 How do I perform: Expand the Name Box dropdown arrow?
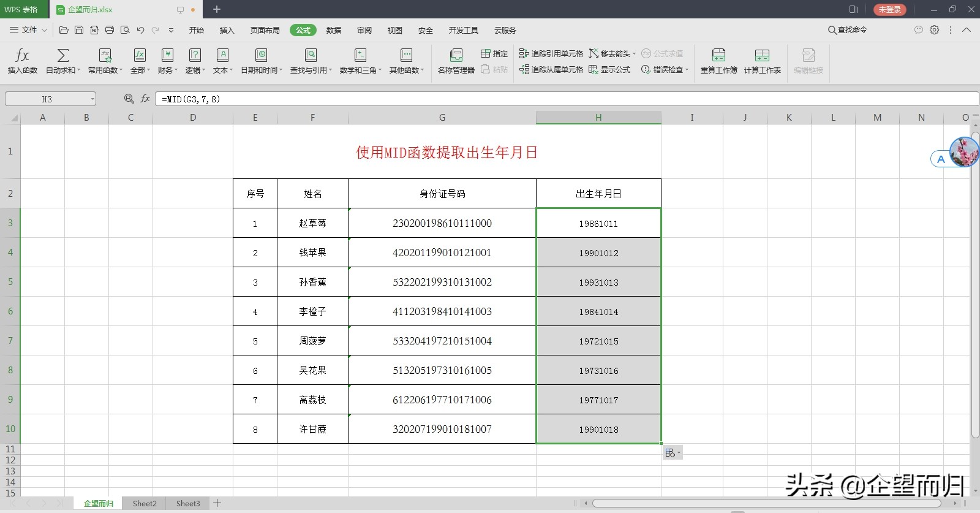[x=92, y=99]
